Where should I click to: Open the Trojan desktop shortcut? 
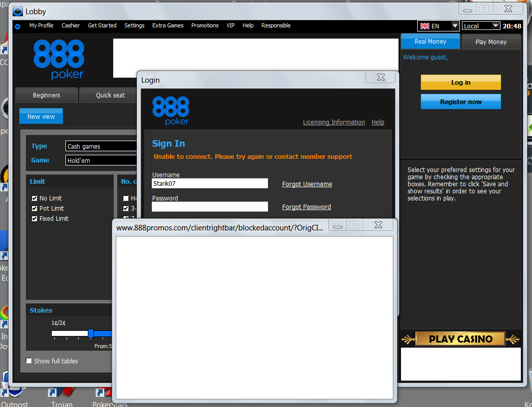[x=62, y=398]
